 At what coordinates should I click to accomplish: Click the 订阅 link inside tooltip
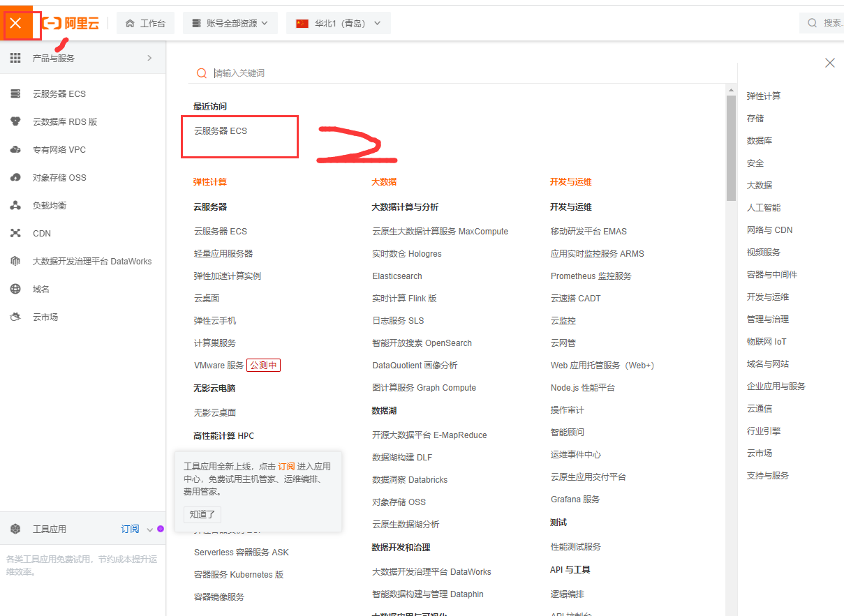click(x=286, y=466)
